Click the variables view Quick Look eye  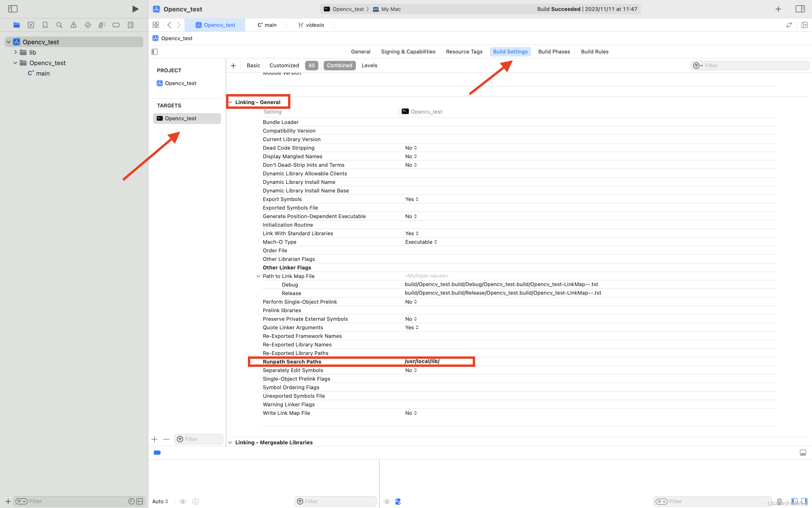pos(183,501)
